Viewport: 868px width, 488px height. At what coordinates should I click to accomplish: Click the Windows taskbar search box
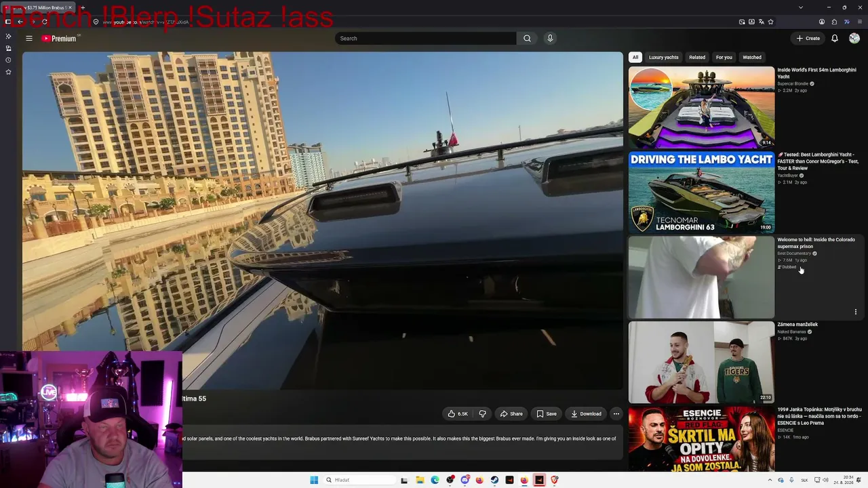coord(360,480)
